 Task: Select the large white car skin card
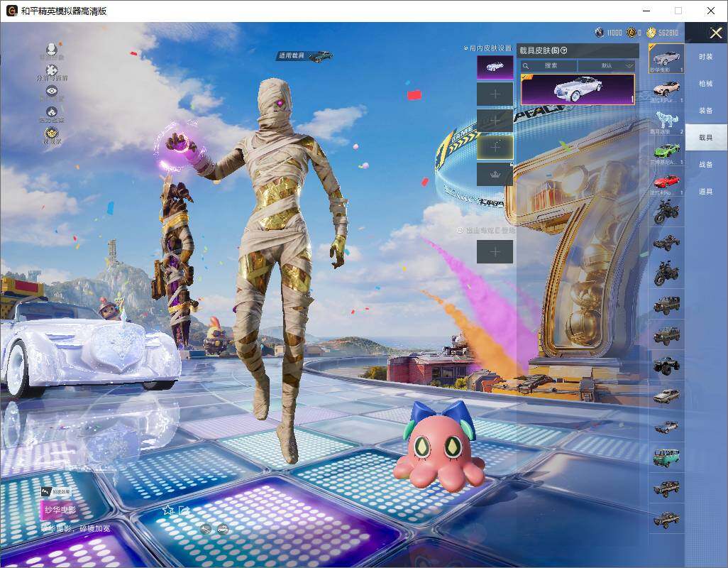point(578,89)
